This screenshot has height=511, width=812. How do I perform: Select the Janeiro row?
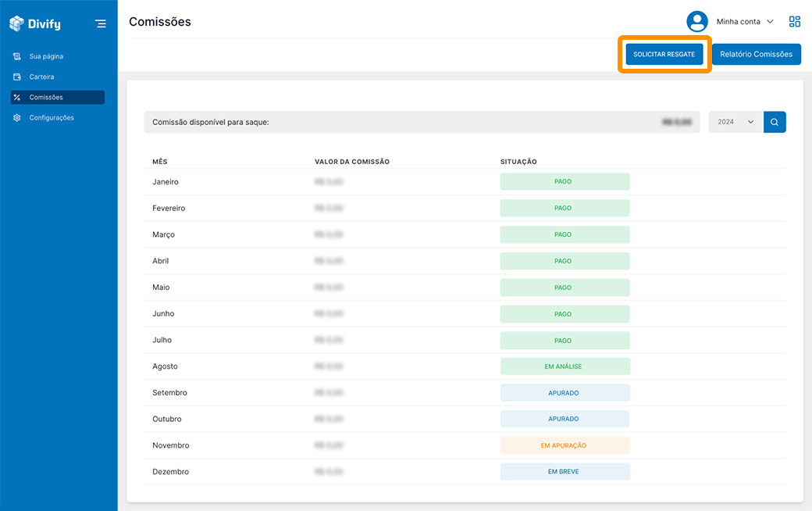[166, 182]
